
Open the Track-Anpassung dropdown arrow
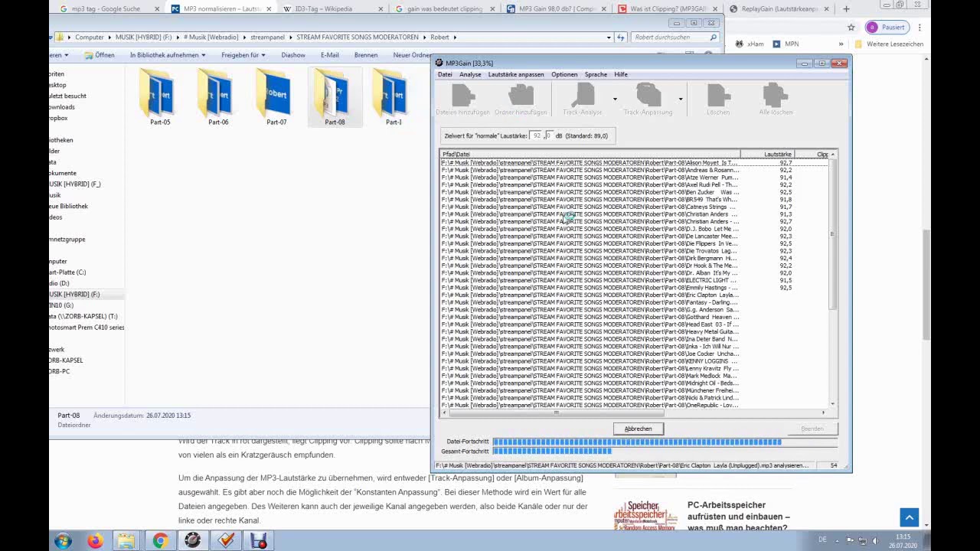tap(680, 99)
